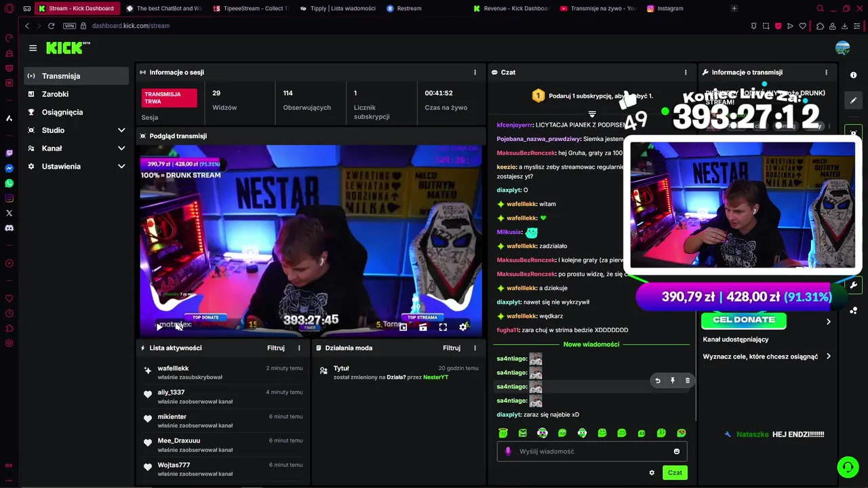Open the emoji picker in the message box
Viewport: 868px width, 488px height.
[677, 451]
